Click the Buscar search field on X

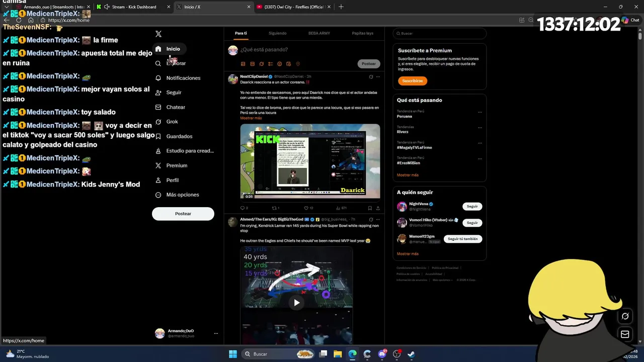point(439,34)
